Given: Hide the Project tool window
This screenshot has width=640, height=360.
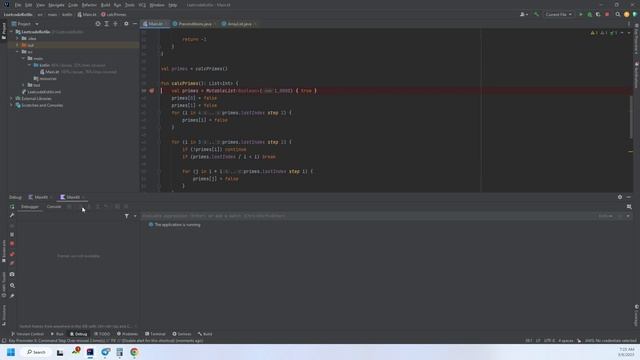Looking at the screenshot, I should pyautogui.click(x=135, y=24).
